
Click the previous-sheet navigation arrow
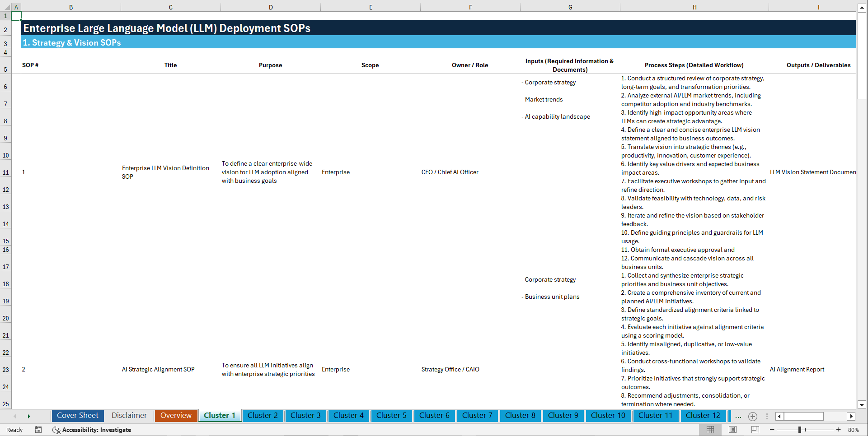pyautogui.click(x=15, y=416)
